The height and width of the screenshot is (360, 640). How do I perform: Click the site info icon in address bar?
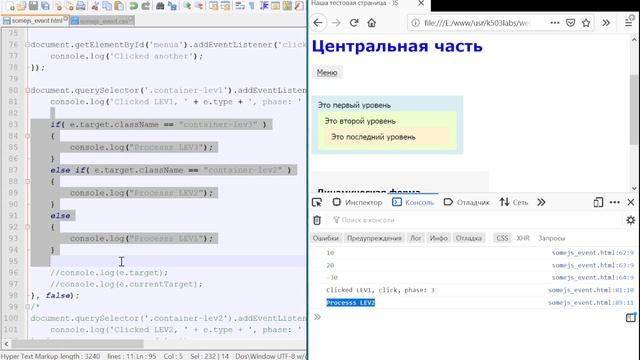[415, 23]
